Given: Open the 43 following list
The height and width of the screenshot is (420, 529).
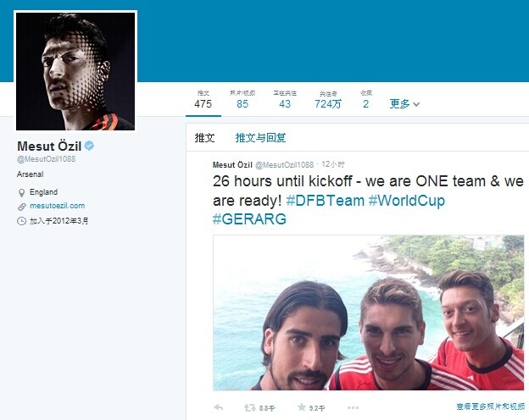Looking at the screenshot, I should [285, 100].
